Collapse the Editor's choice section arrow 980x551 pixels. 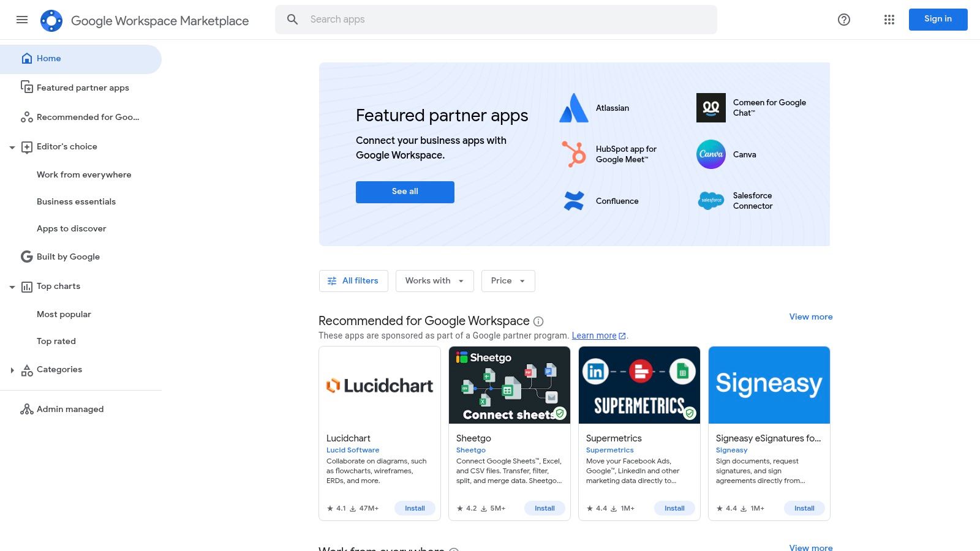(12, 147)
